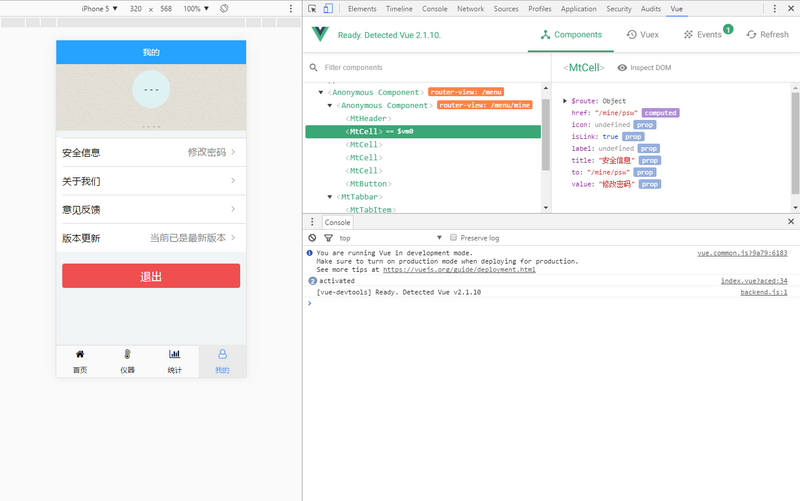Tap the 仪器 instrument tab icon

pos(128,354)
